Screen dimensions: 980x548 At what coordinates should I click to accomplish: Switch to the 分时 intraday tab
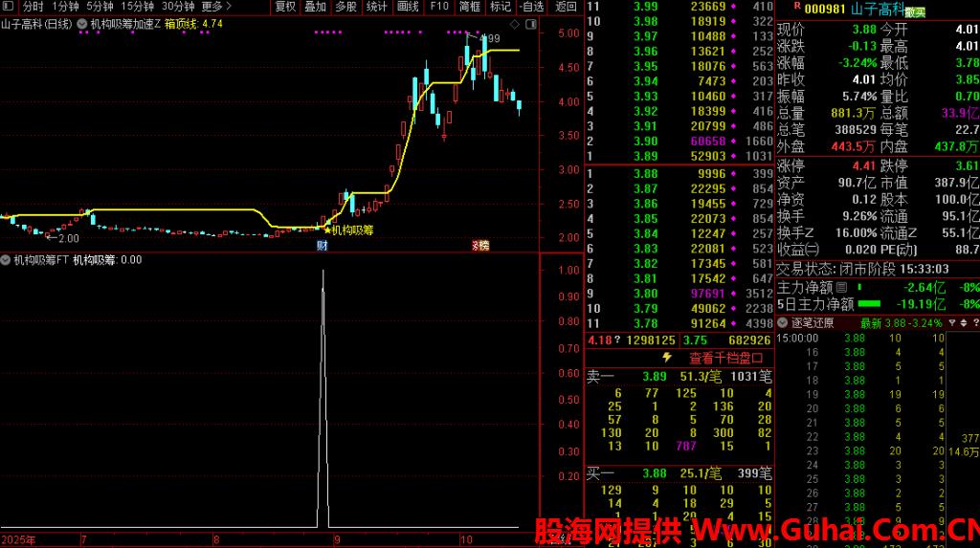[x=33, y=7]
